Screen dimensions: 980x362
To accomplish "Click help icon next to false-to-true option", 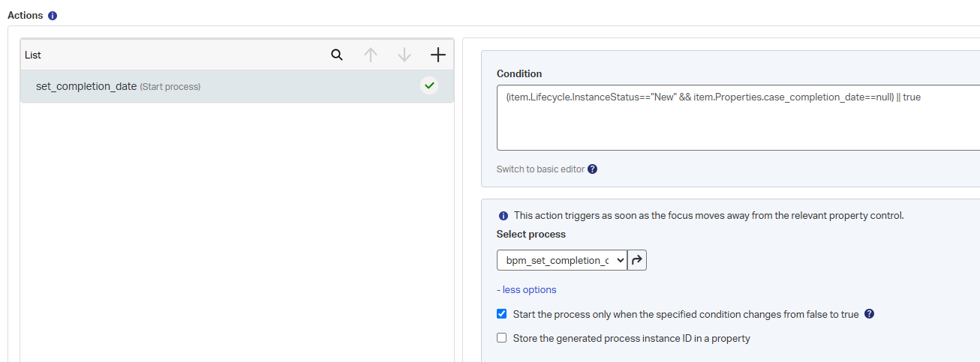I will 869,314.
